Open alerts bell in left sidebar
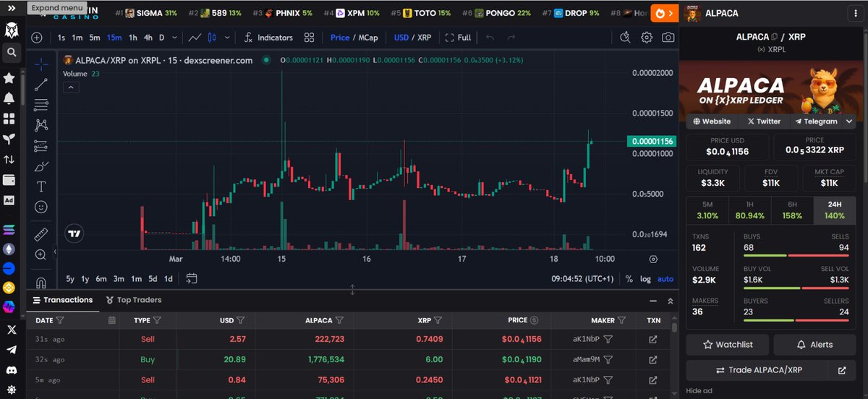 (9, 98)
